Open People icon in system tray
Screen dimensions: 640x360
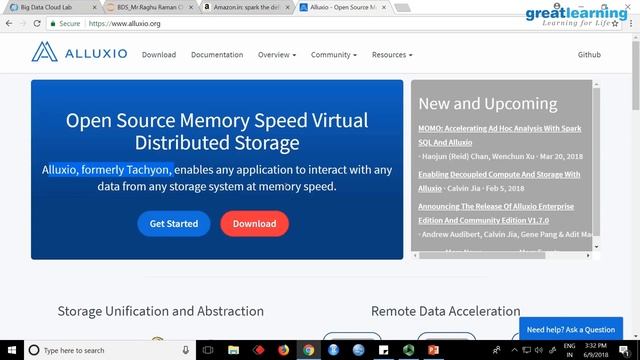click(x=497, y=350)
